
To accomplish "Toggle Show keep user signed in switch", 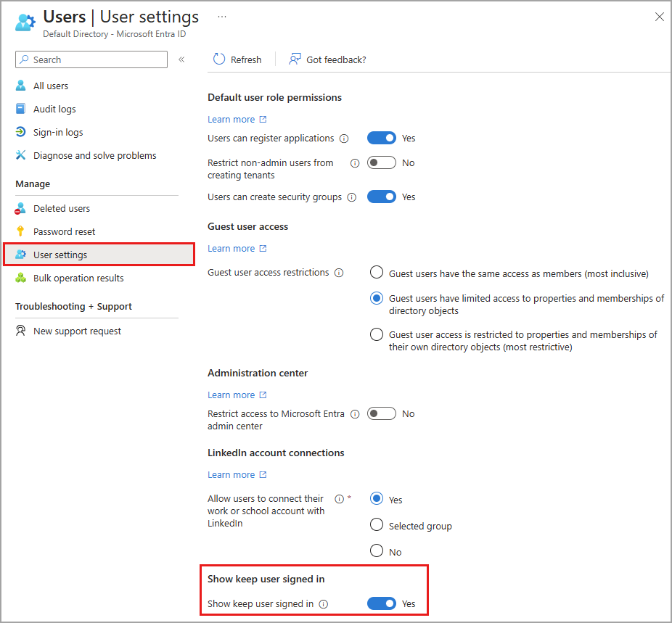I will (x=382, y=603).
